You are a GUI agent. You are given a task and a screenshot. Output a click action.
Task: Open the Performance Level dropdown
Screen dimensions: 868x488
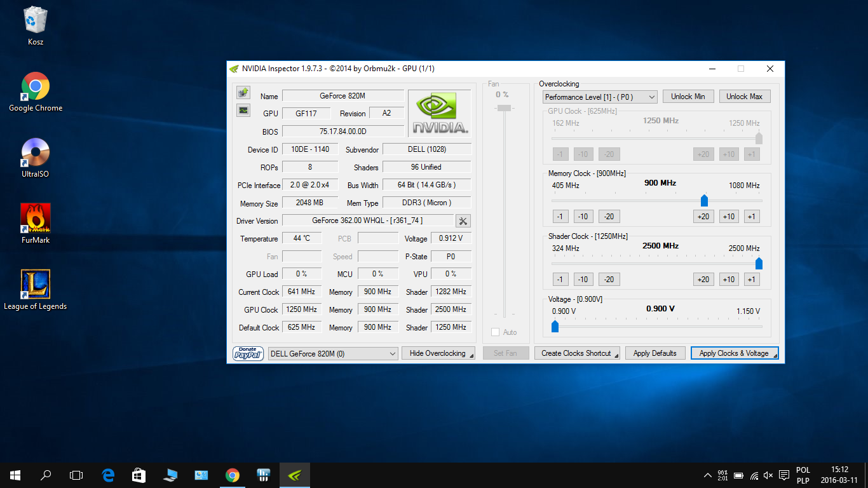point(600,97)
